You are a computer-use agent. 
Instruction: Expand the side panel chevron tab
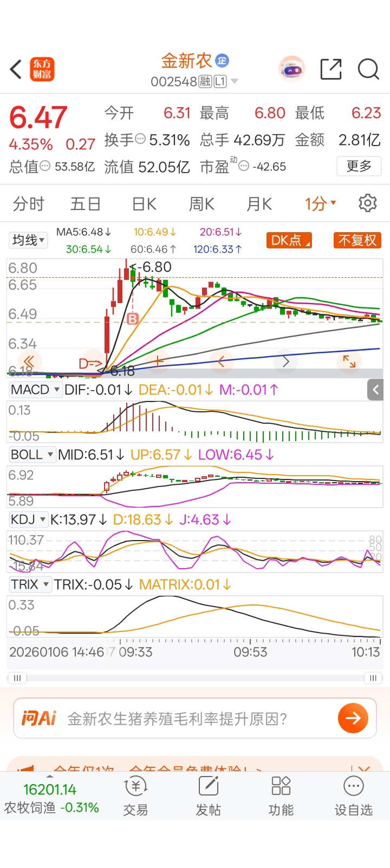pyautogui.click(x=375, y=390)
